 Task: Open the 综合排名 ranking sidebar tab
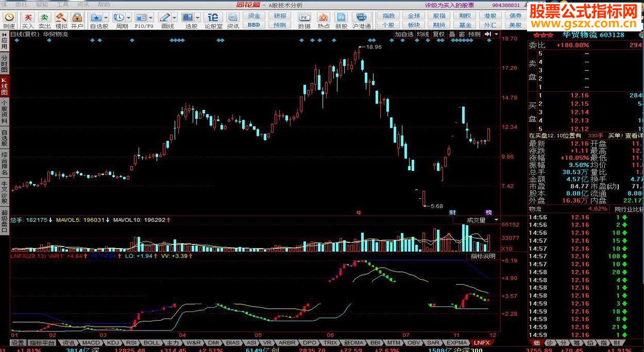[4, 164]
